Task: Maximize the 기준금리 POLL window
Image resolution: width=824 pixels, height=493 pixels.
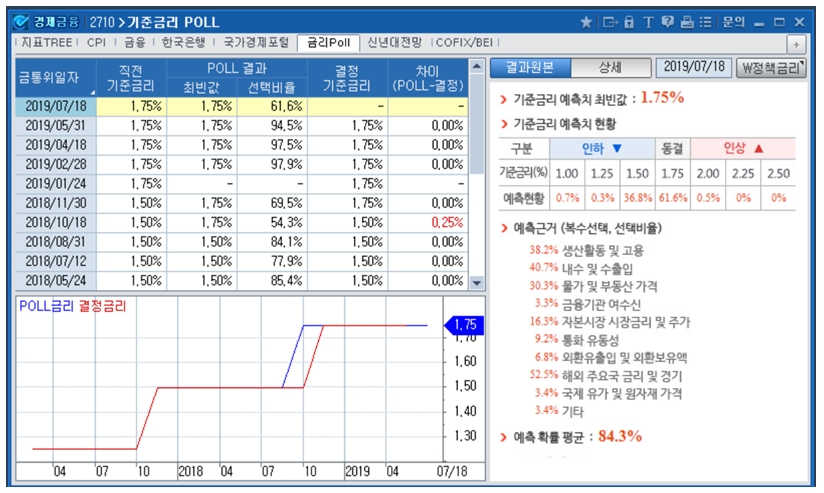Action: click(x=779, y=22)
